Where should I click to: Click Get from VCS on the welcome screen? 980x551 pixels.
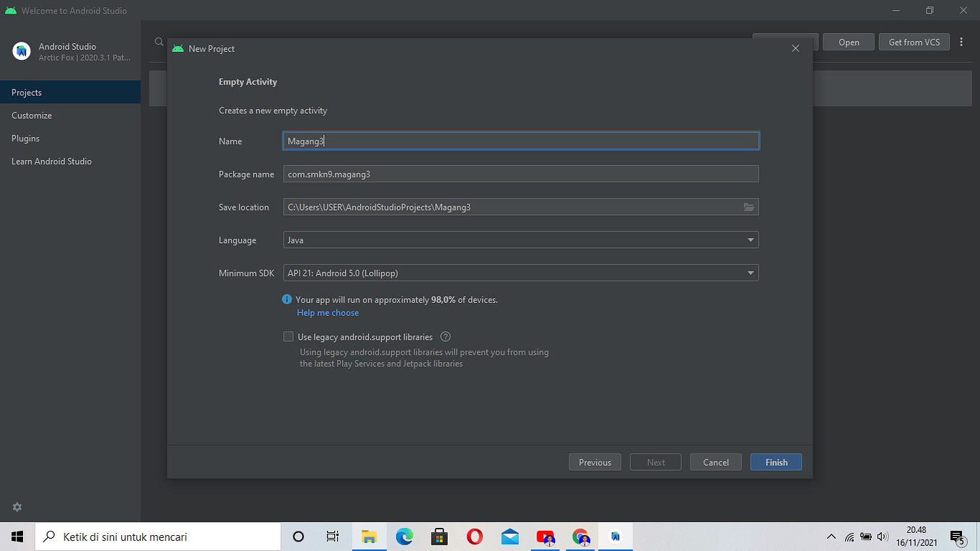coord(914,42)
